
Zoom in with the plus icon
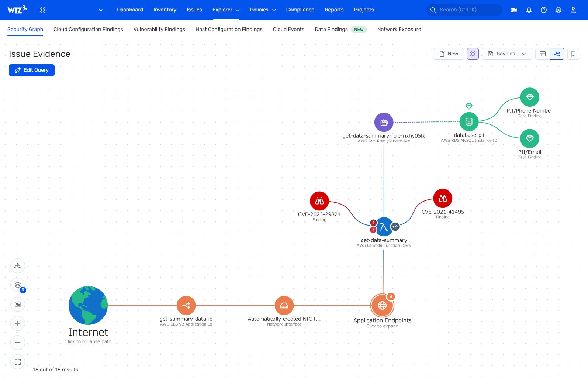(x=18, y=323)
